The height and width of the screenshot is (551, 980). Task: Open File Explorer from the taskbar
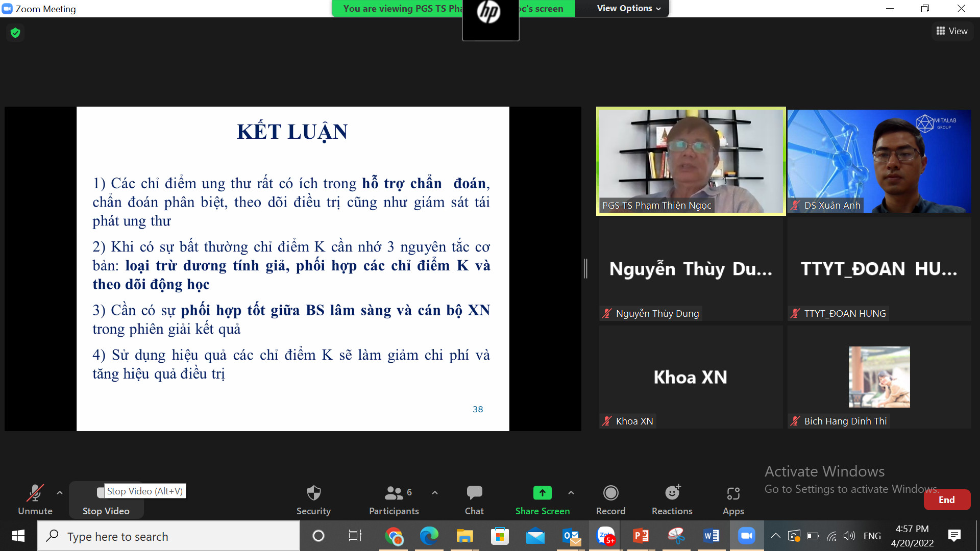click(464, 536)
